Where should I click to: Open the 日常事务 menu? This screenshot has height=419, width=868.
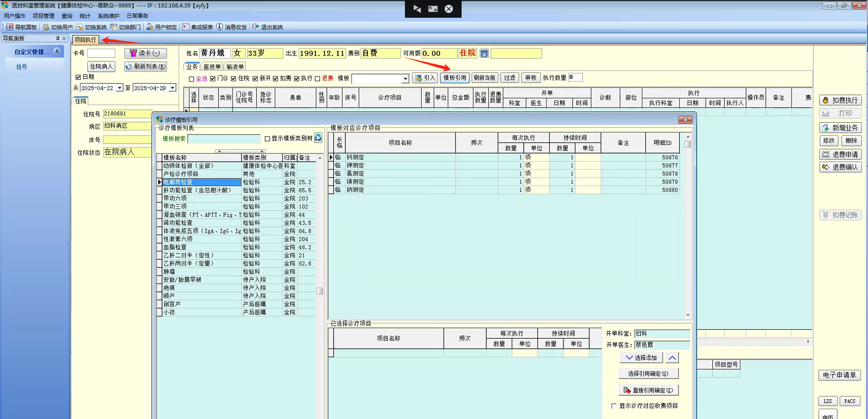point(137,16)
